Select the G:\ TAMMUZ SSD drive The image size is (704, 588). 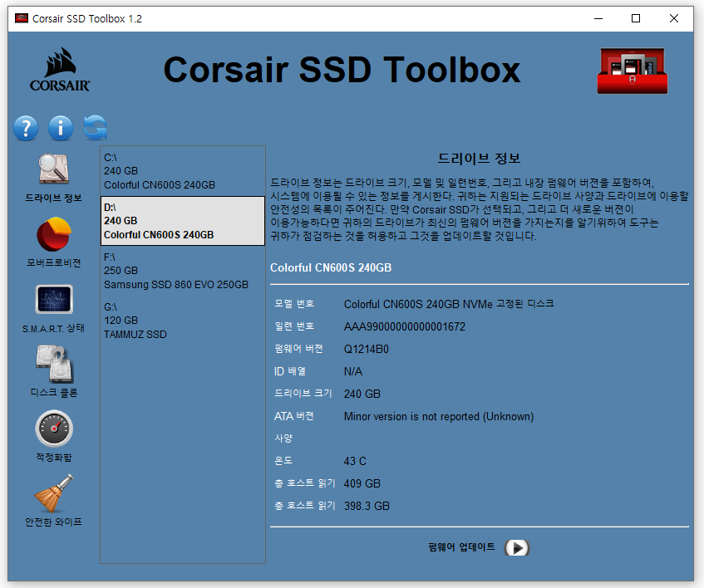tap(182, 321)
